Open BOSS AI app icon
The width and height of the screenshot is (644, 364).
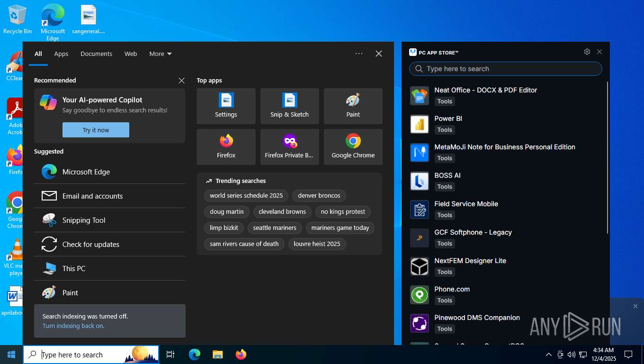pos(420,181)
